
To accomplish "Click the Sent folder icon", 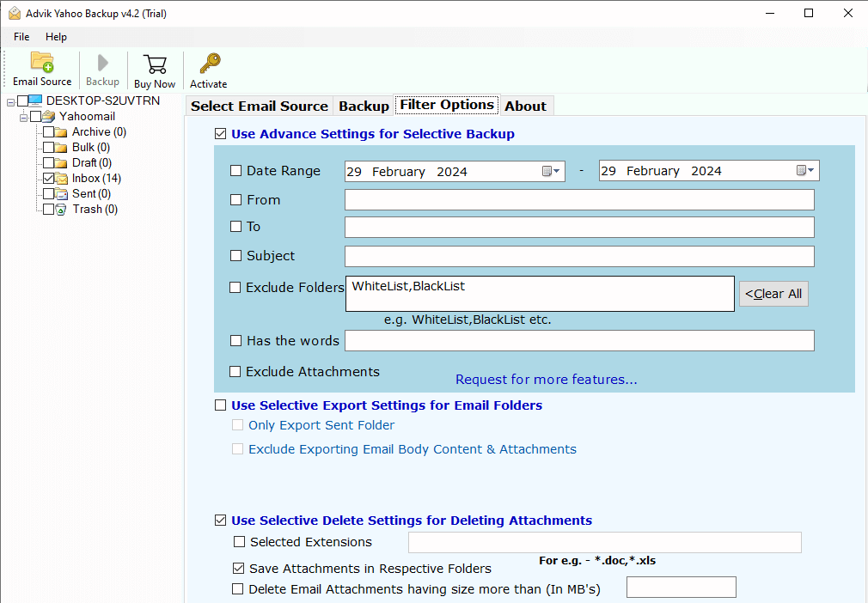I will [61, 194].
